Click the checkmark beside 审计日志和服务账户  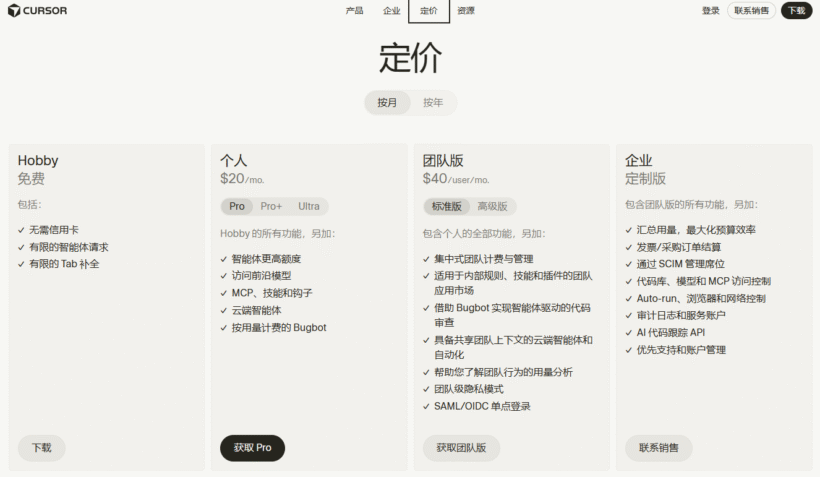click(629, 315)
